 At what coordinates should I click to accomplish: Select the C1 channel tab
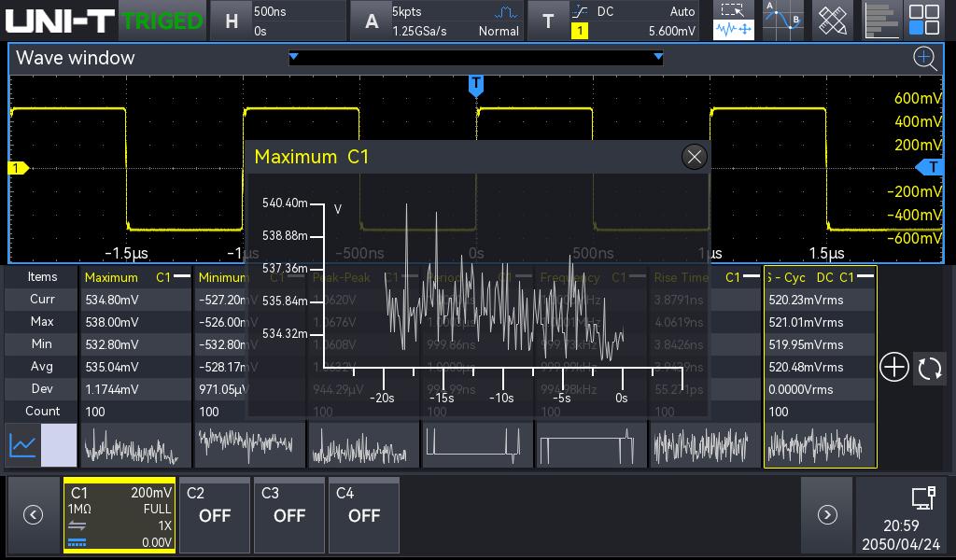[x=119, y=515]
